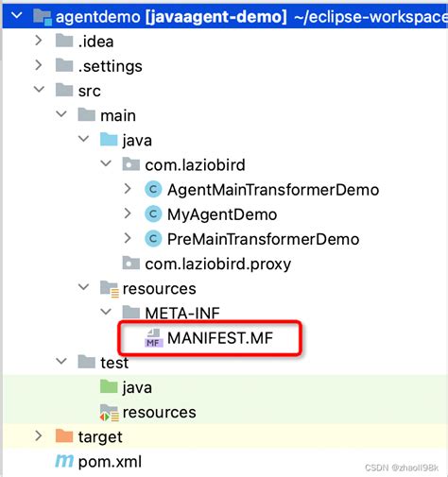Viewport: 448px width, 477px height.
Task: Expand the .settings folder
Action: [x=39, y=65]
